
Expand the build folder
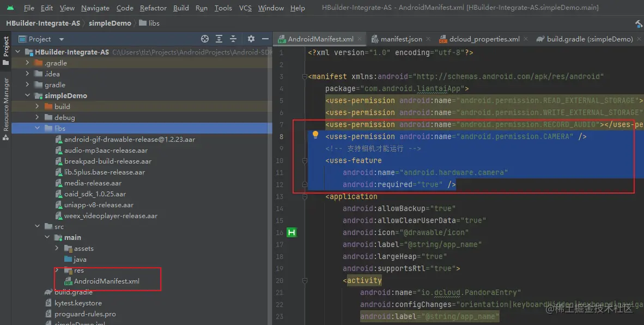point(38,106)
